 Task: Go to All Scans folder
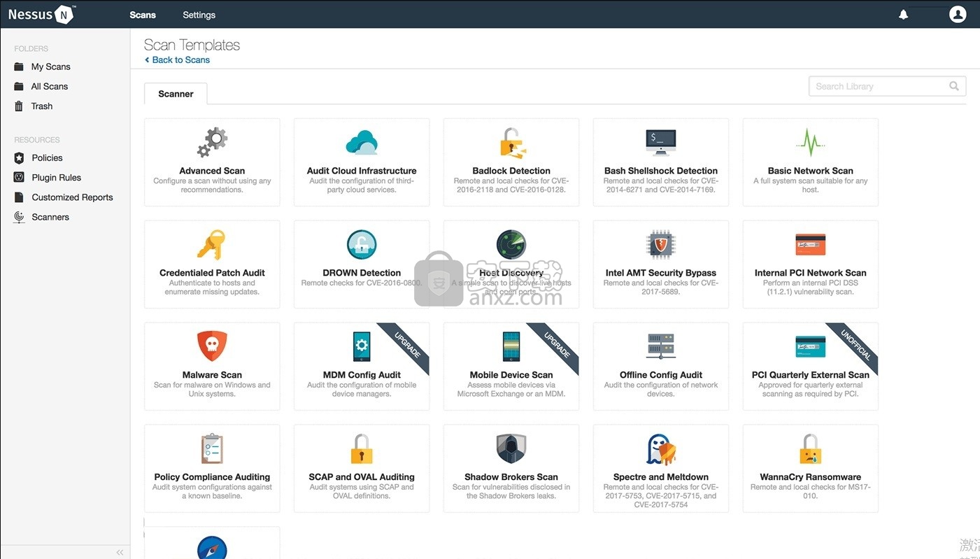tap(49, 86)
